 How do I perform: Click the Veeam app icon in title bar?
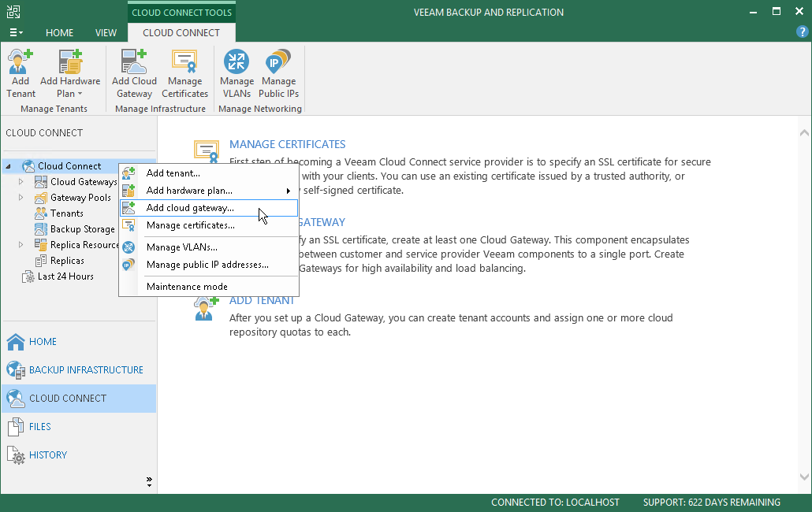click(x=13, y=11)
